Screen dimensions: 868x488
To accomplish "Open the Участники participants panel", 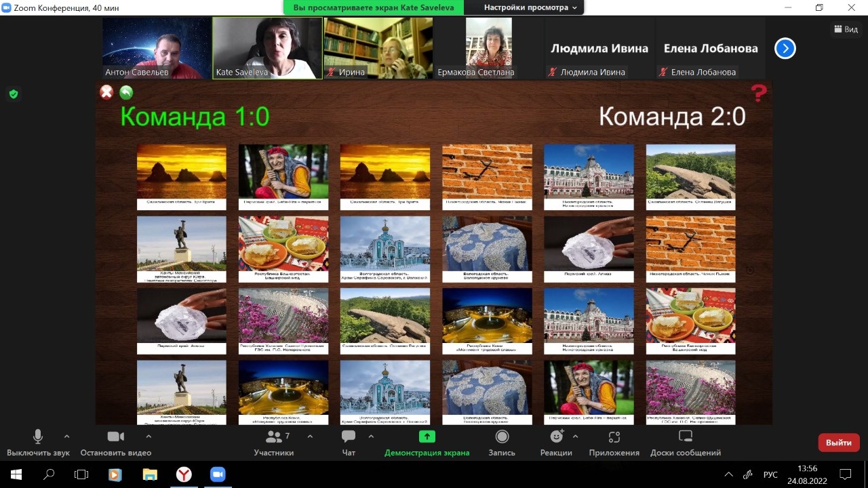I will tap(274, 443).
